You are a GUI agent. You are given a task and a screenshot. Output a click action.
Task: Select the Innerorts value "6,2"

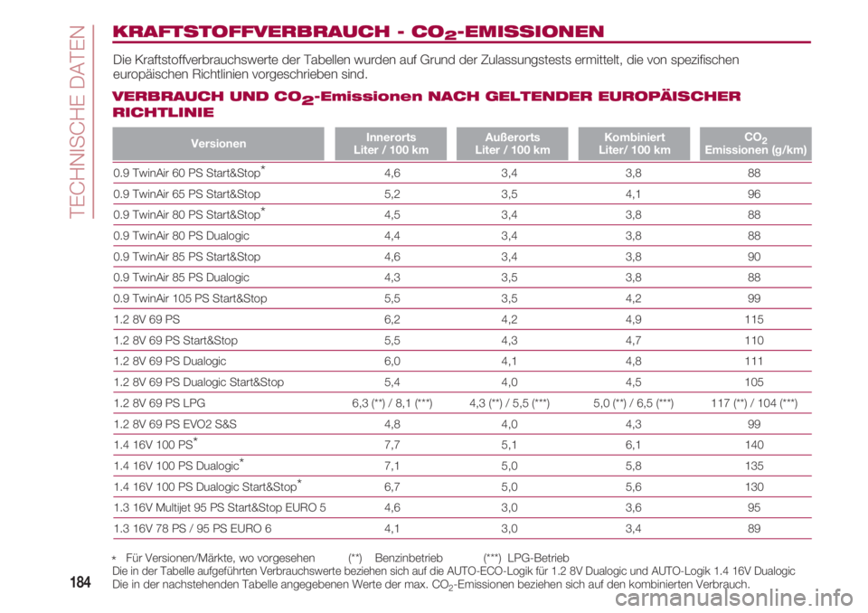click(392, 319)
